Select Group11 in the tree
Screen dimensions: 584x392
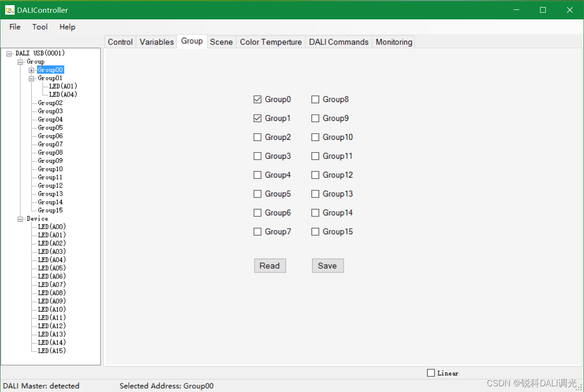pyautogui.click(x=50, y=178)
